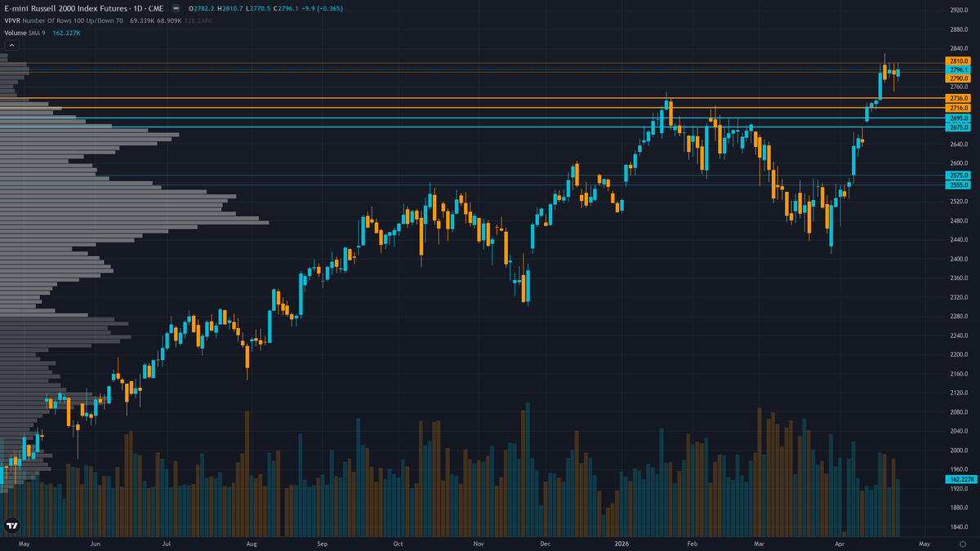Click the Nov label on the time axis
This screenshot has height=551, width=980.
coord(479,543)
